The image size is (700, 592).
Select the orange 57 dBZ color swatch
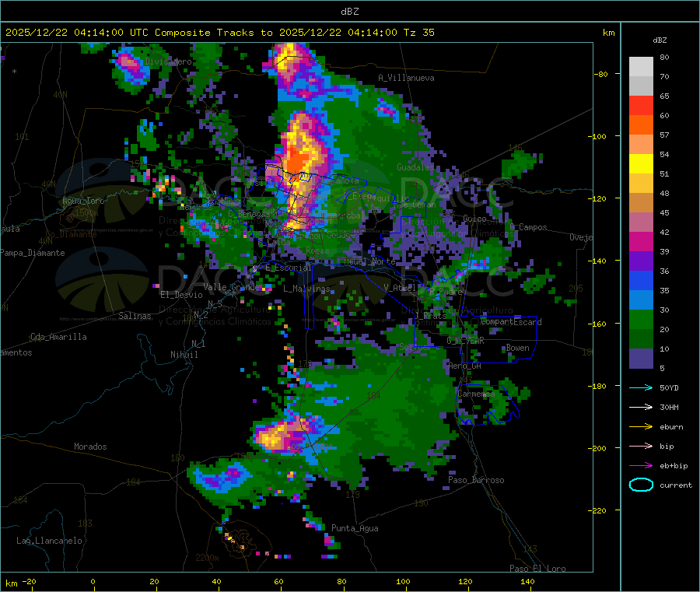click(x=641, y=125)
